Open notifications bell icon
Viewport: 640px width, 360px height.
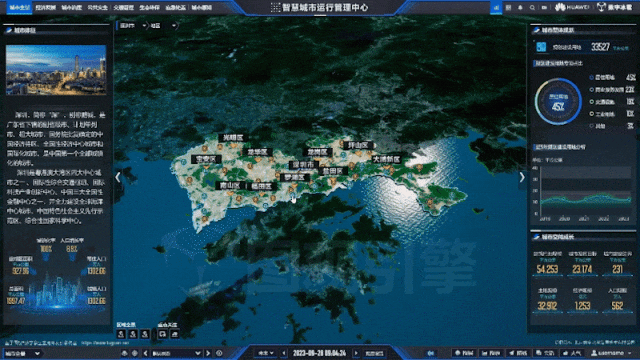click(x=520, y=7)
